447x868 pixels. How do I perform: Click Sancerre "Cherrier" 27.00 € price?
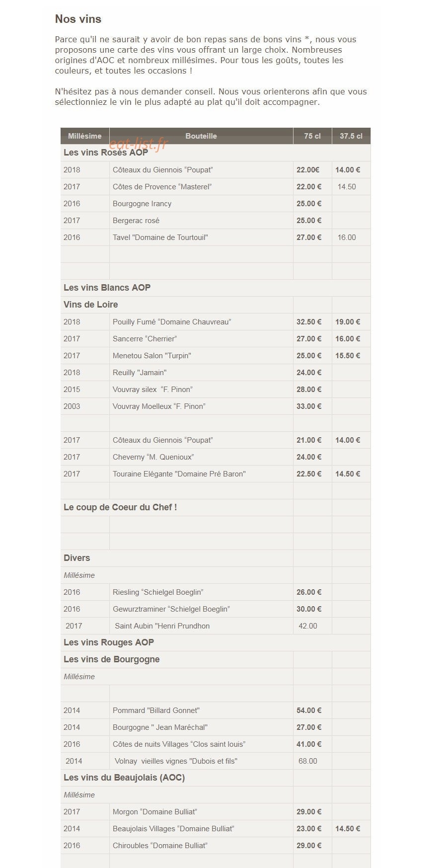click(309, 339)
